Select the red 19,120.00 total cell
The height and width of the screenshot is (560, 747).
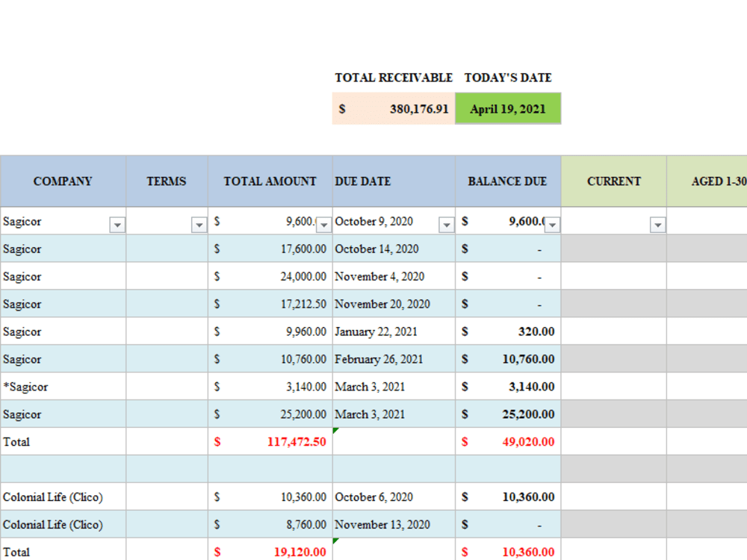click(270, 552)
